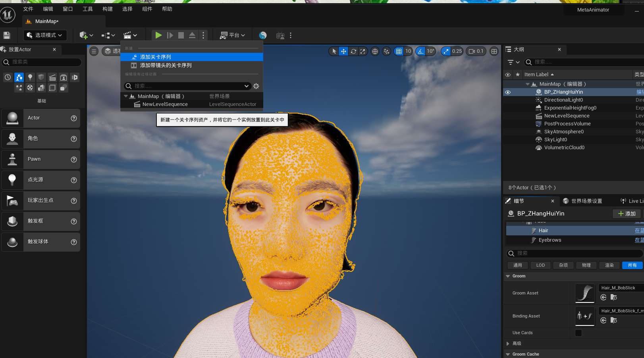Toggle scale snapping
This screenshot has width=644, height=358.
click(446, 51)
